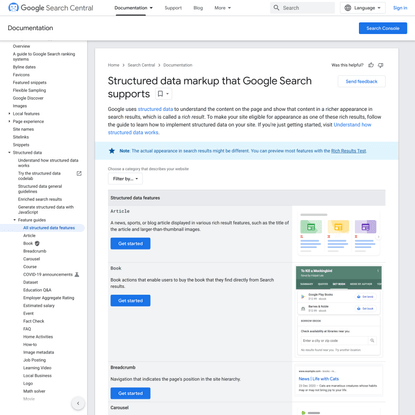Give thumbs up for helpful page
The image size is (415, 415).
(x=371, y=65)
